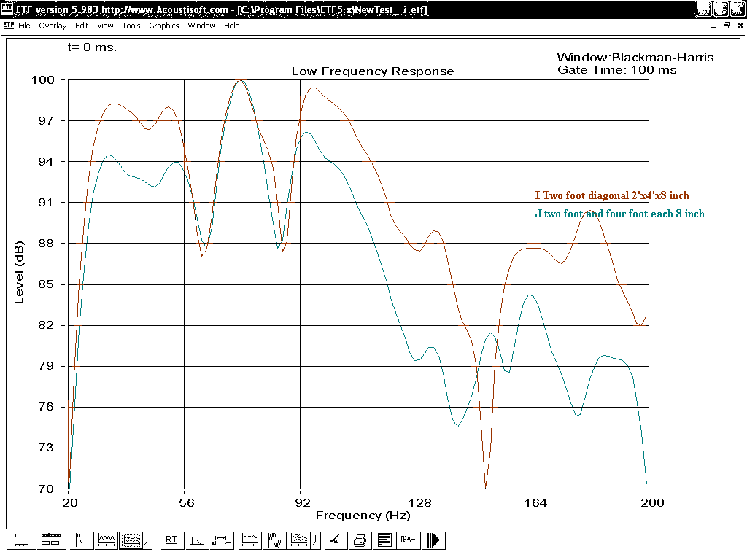Select the energy decay curve icon
The width and height of the screenshot is (747, 560).
197,540
